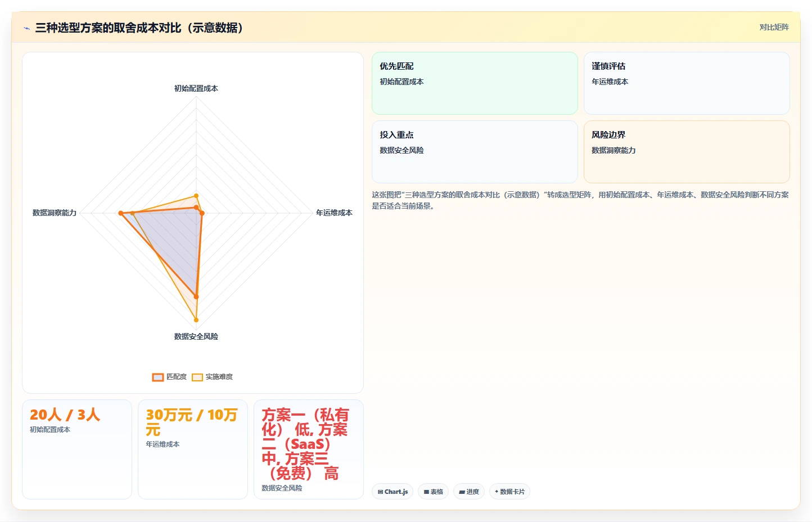
Task: Click the chart title 三种选型方案的取舍成本对比
Action: [139, 28]
